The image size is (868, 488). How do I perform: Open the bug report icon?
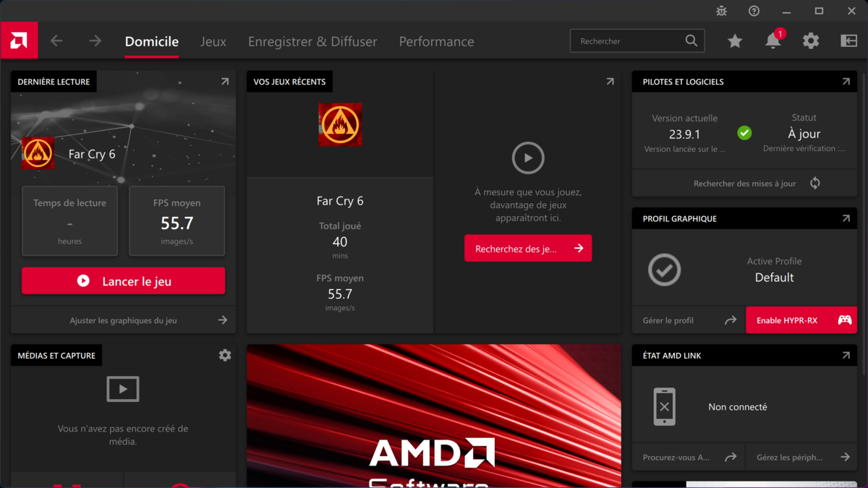721,11
